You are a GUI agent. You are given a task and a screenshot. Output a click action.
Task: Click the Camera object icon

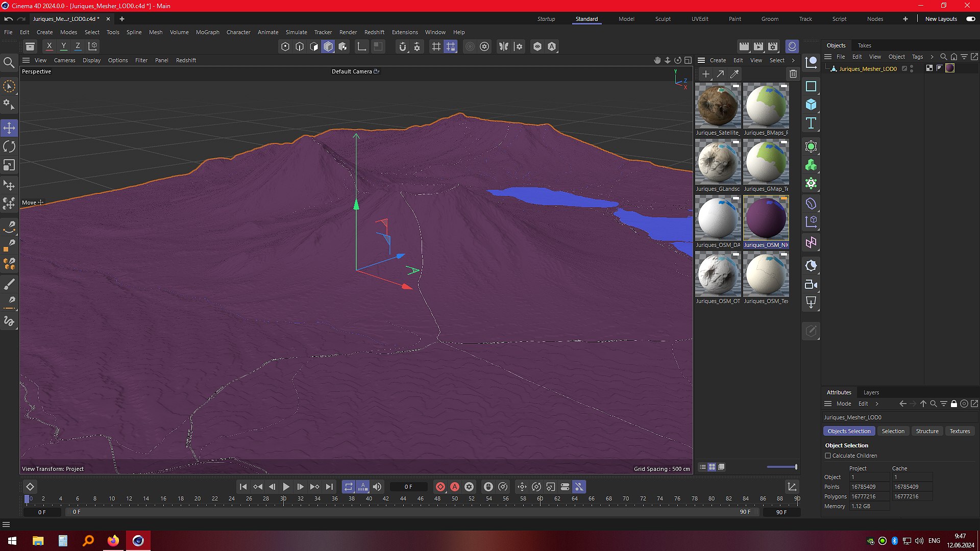[811, 284]
